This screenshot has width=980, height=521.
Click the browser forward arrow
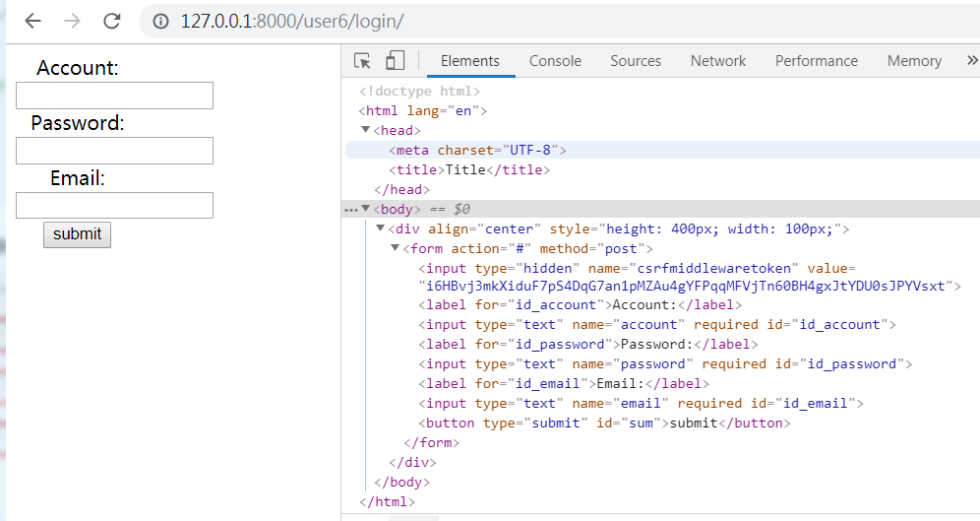pos(73,22)
